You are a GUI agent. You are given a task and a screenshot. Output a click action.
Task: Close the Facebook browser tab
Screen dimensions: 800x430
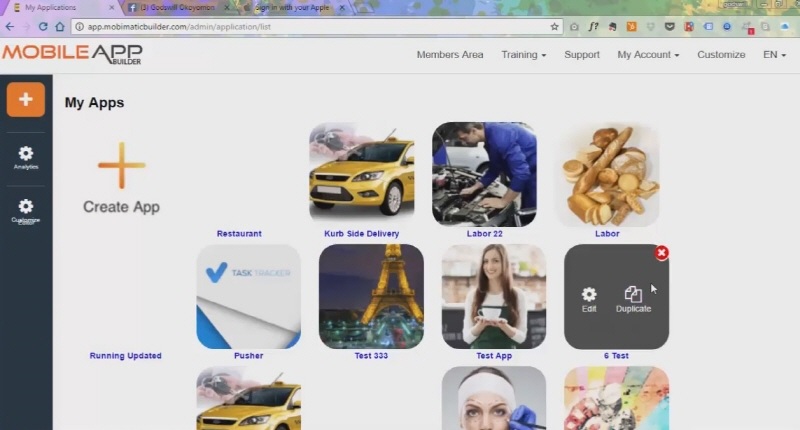227,8
